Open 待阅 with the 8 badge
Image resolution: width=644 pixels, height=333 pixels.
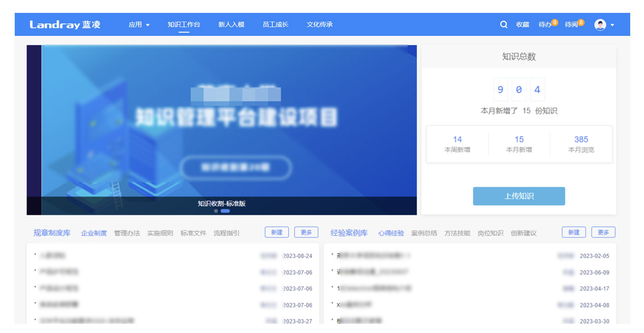[x=571, y=25]
